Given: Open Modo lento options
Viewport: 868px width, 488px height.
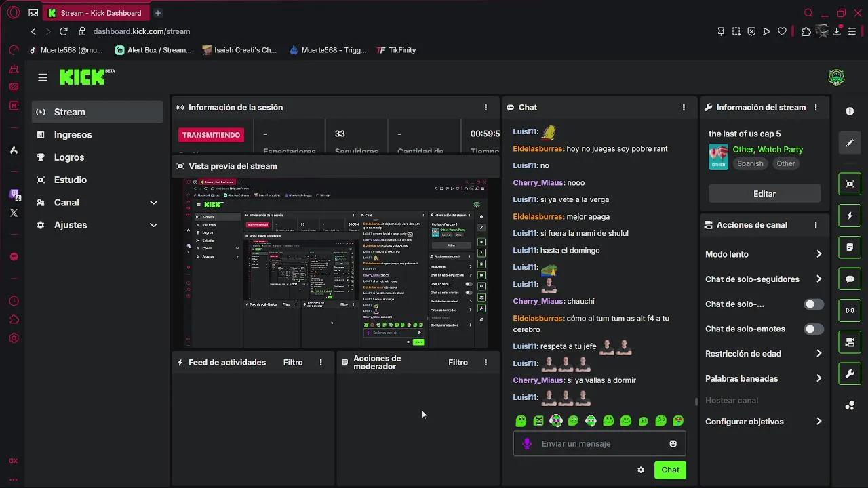Looking at the screenshot, I should pos(763,254).
